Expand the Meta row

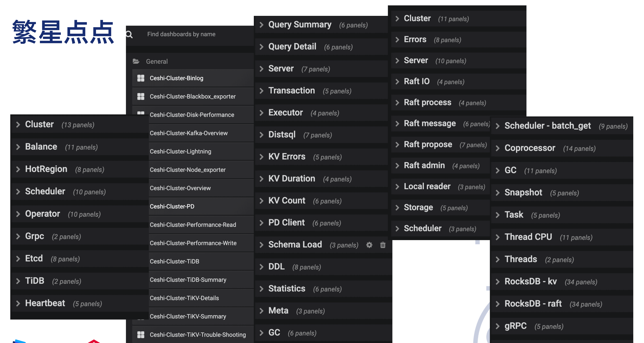(324, 311)
